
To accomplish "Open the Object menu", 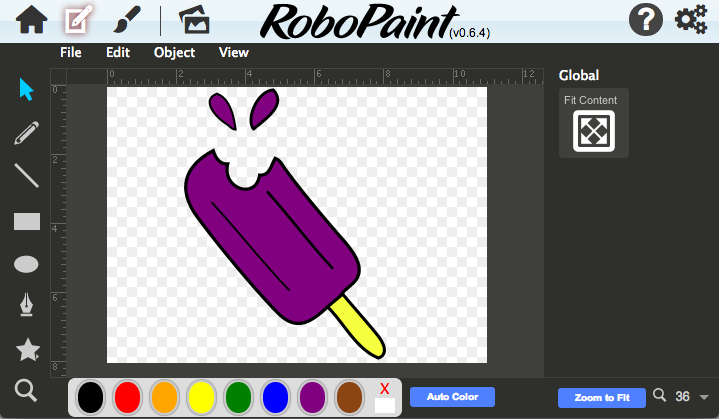I will coord(174,52).
